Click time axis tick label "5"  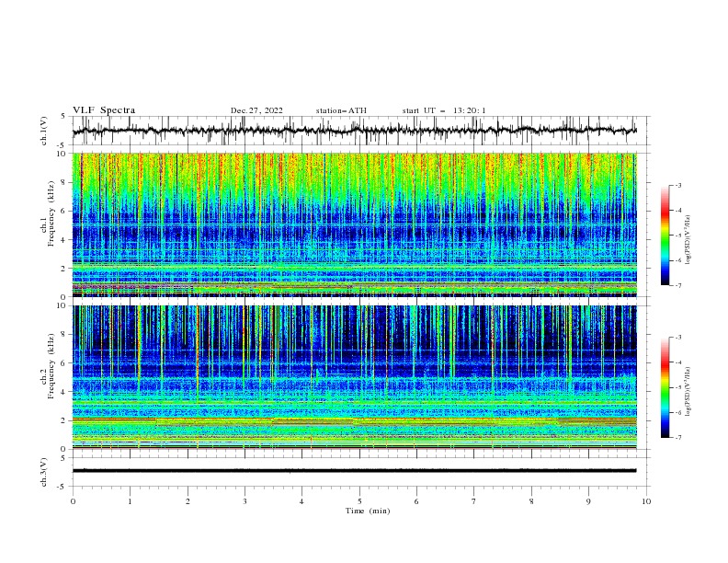coord(359,501)
